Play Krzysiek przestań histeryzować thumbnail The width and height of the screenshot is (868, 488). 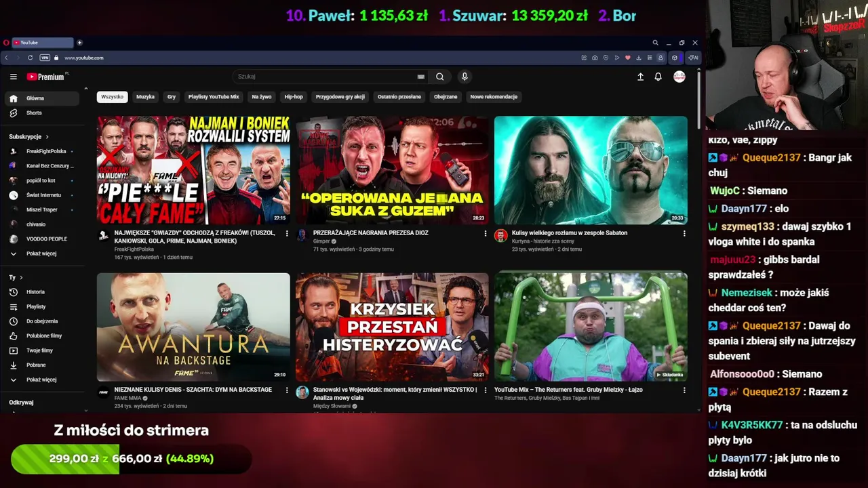coord(392,327)
